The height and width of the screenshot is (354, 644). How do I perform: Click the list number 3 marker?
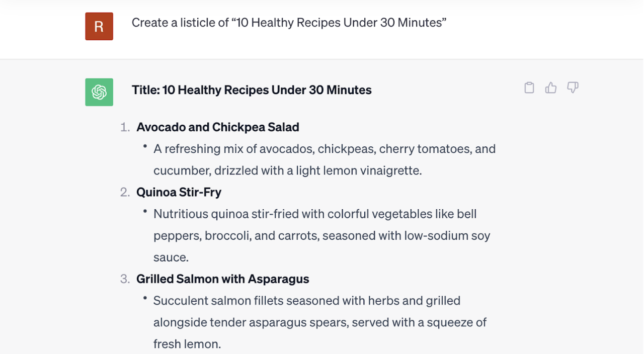(x=125, y=280)
